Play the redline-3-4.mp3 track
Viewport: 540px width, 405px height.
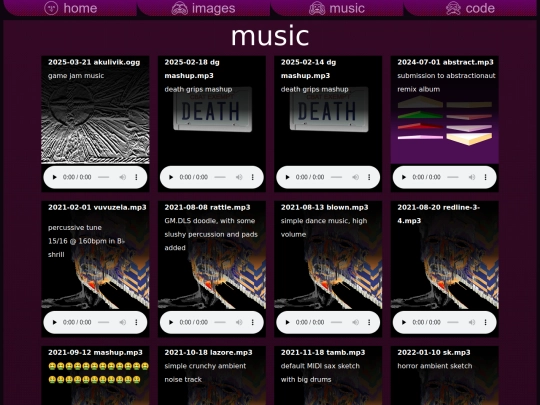coord(404,322)
